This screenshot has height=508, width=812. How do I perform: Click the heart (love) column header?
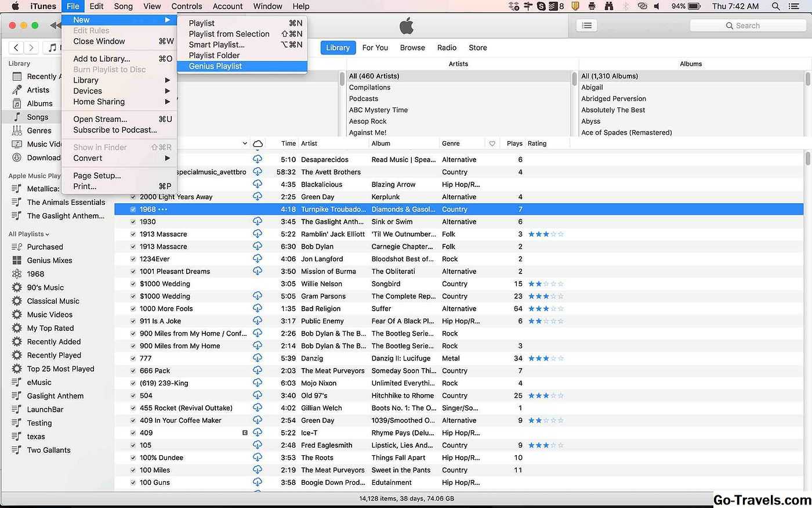point(492,143)
